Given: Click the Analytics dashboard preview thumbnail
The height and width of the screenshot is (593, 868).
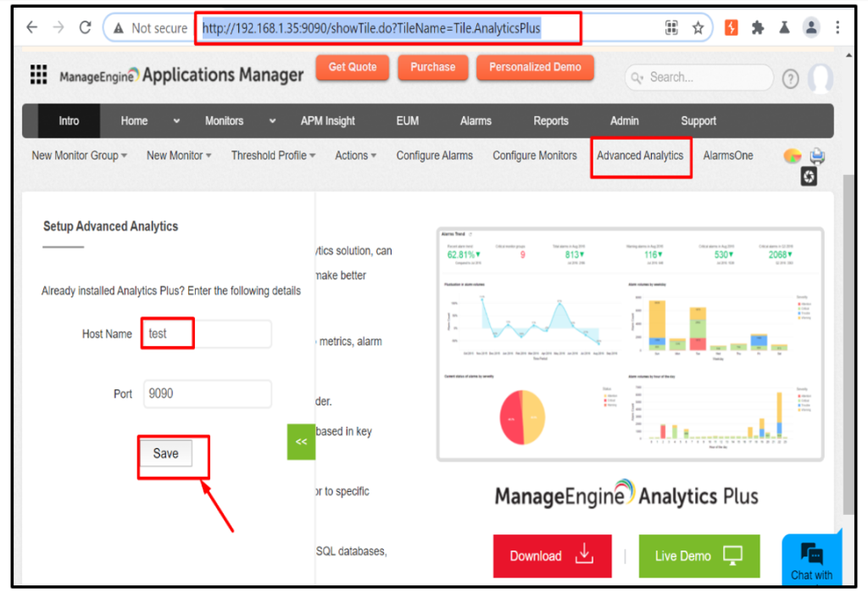Looking at the screenshot, I should [630, 344].
